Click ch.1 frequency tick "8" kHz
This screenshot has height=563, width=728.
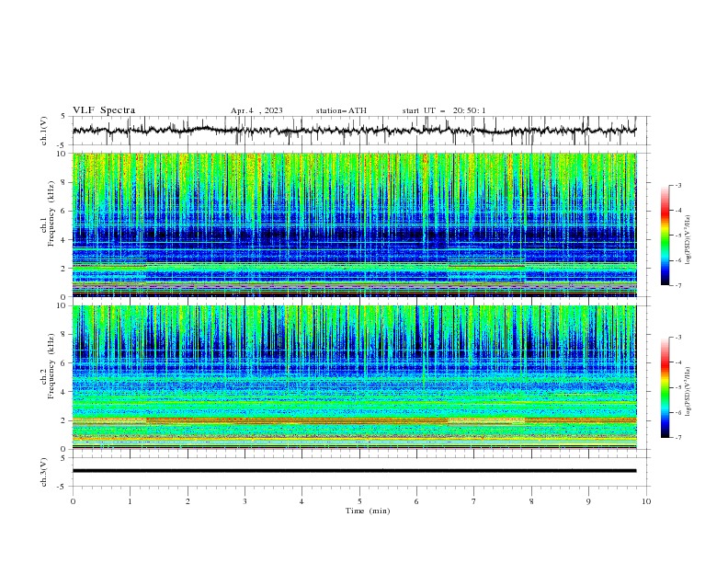pos(63,182)
